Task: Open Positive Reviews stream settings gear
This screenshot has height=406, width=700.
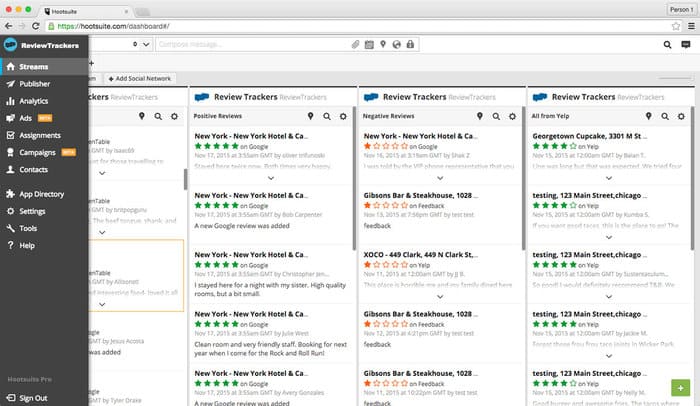Action: pyautogui.click(x=343, y=116)
